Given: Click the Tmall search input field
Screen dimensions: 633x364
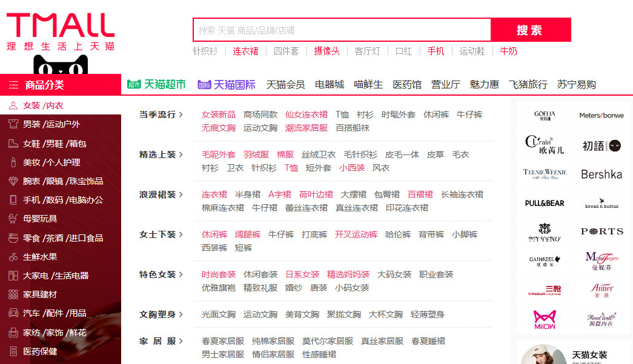Looking at the screenshot, I should 342,30.
